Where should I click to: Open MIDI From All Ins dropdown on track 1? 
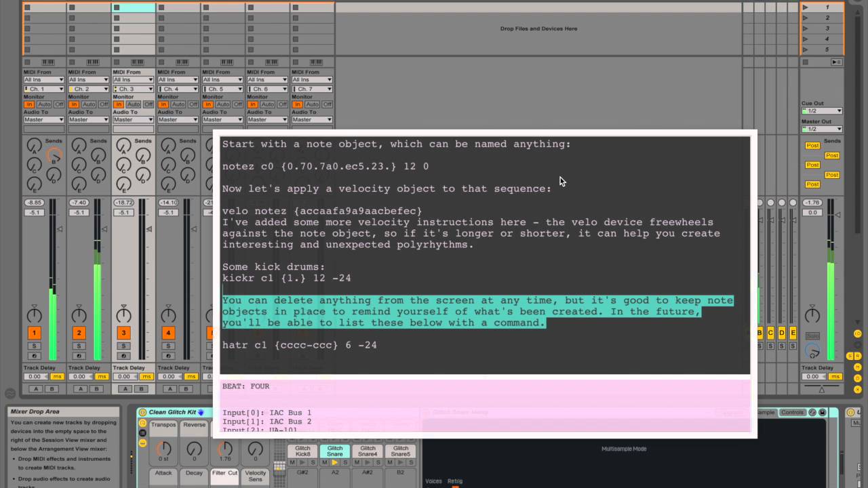pos(44,80)
